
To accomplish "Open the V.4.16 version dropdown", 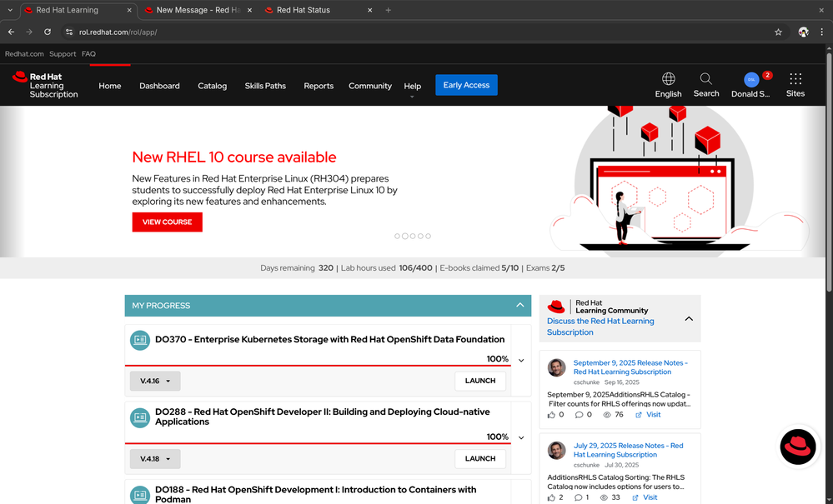I will coord(155,381).
